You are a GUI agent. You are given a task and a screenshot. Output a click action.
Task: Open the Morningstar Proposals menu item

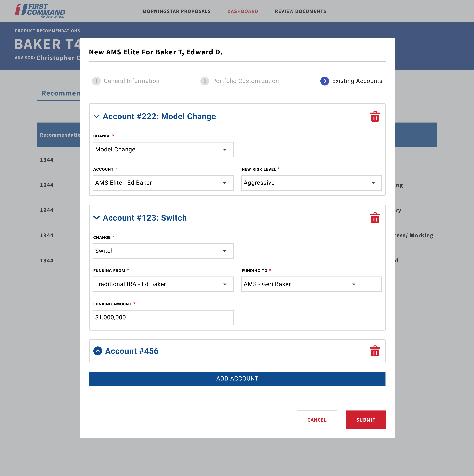[177, 11]
